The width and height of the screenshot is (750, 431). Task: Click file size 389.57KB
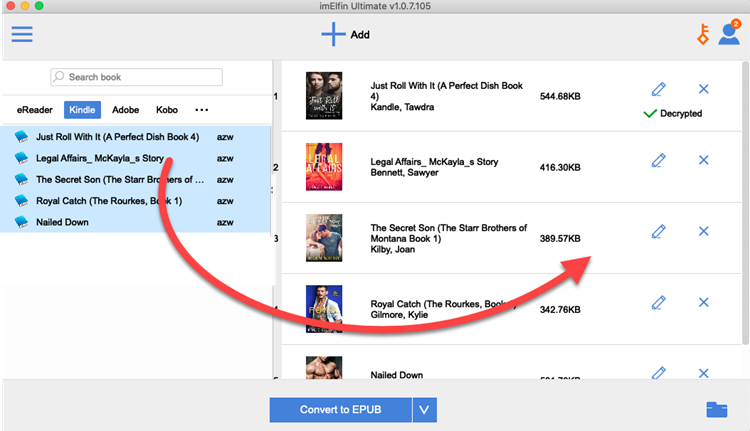pos(560,238)
